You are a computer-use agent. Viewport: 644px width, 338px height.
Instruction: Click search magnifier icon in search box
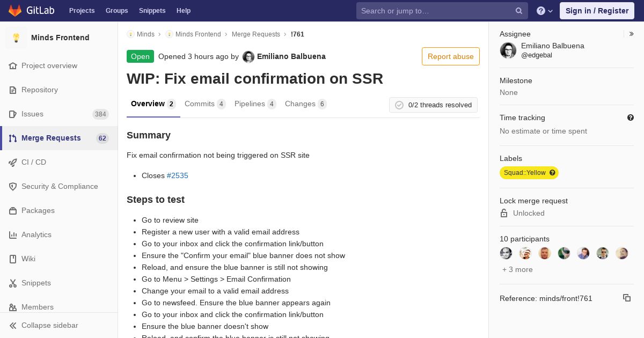pyautogui.click(x=519, y=11)
